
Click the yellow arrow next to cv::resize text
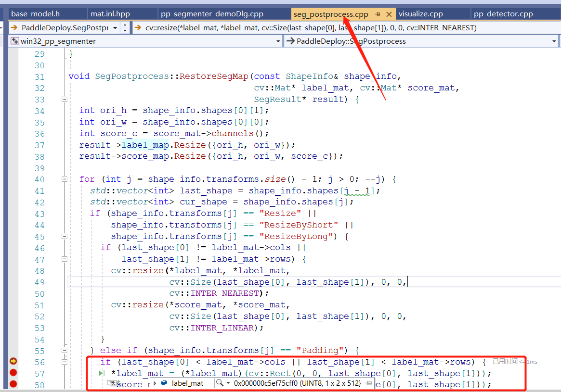139,27
